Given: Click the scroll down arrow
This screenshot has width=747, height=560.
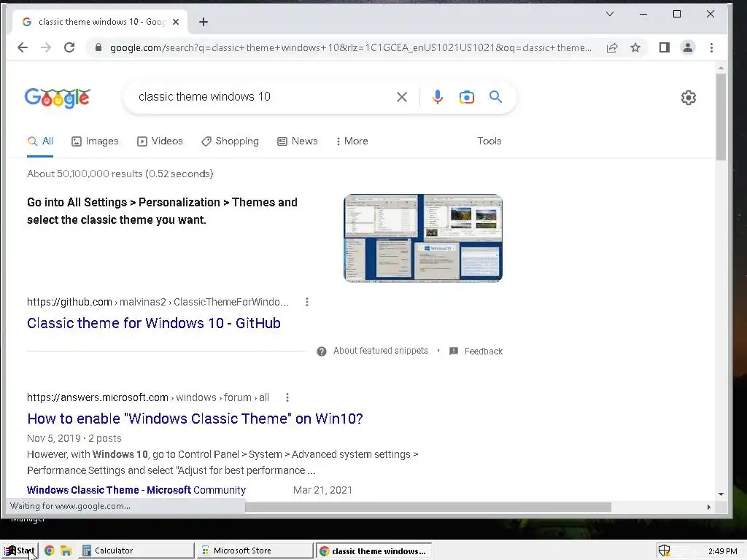Looking at the screenshot, I should (x=721, y=494).
